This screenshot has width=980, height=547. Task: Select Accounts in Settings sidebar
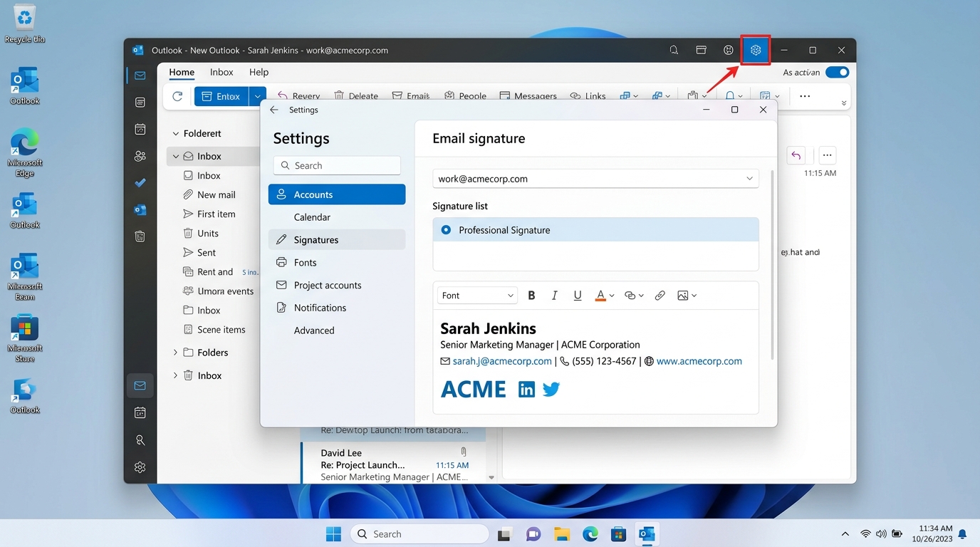pos(337,194)
